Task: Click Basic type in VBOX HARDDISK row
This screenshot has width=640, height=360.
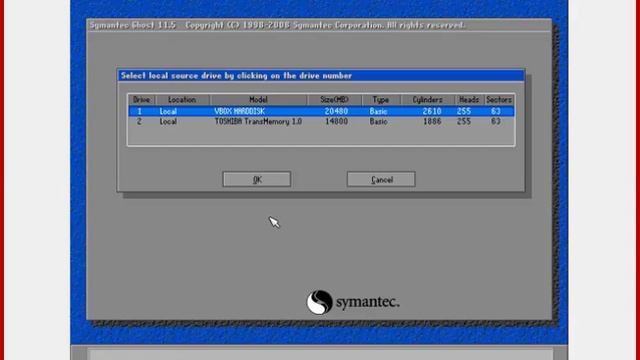Action: (x=378, y=111)
